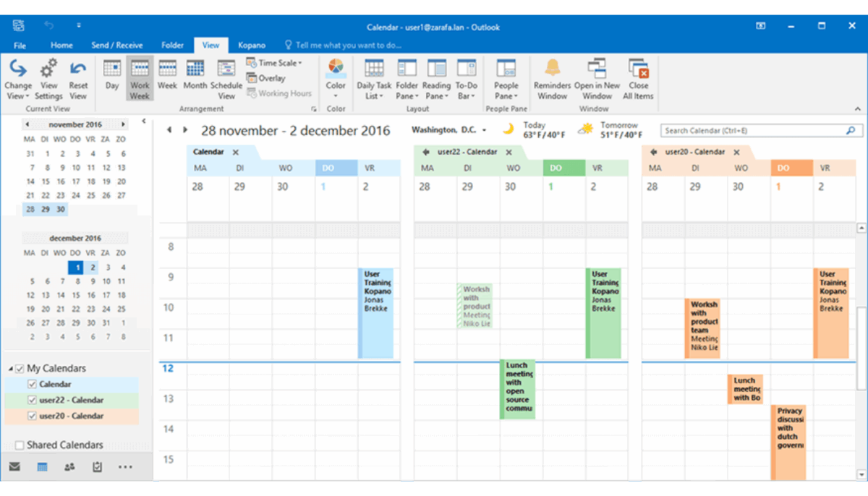The image size is (868, 496).
Task: Click Reset View button
Action: coord(78,78)
